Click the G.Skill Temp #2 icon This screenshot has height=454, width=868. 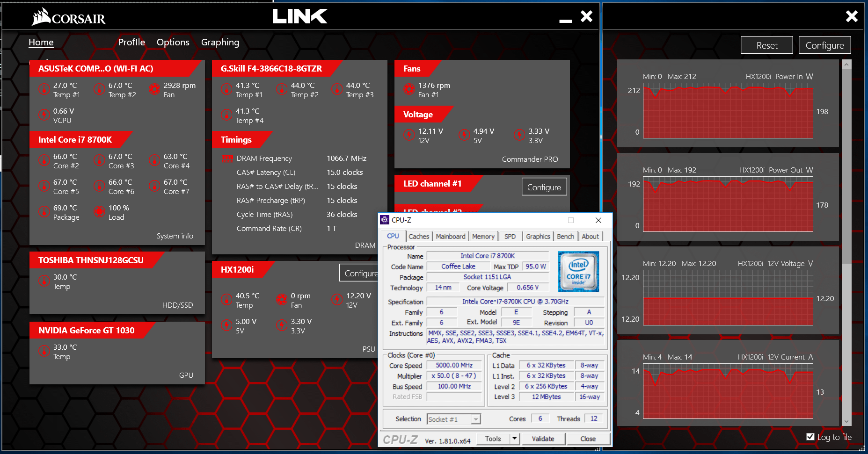(x=282, y=89)
